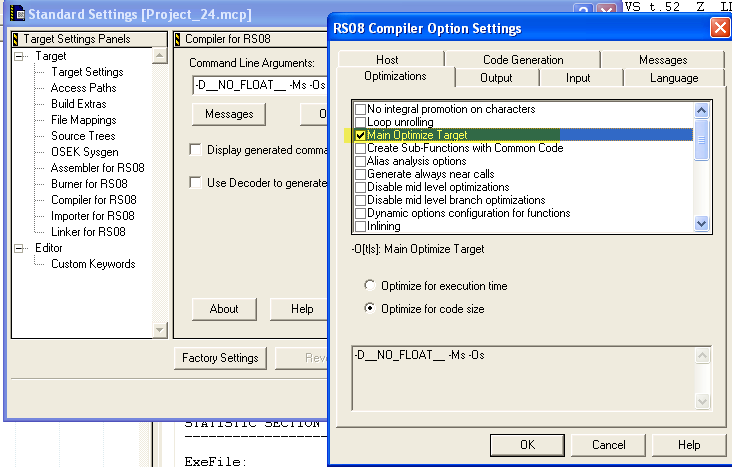Restore Factory Settings
The height and width of the screenshot is (467, 732).
(x=220, y=358)
